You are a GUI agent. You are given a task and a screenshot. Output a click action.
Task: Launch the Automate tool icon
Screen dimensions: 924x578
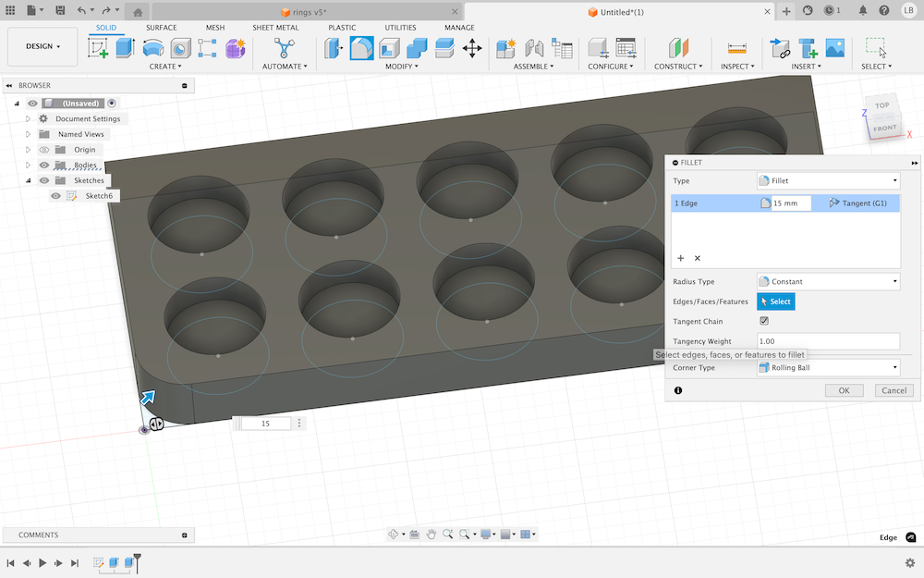click(x=284, y=48)
